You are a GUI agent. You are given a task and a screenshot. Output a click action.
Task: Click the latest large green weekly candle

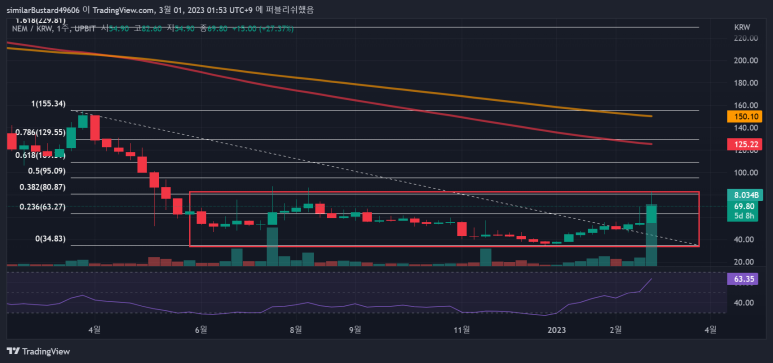pyautogui.click(x=651, y=214)
